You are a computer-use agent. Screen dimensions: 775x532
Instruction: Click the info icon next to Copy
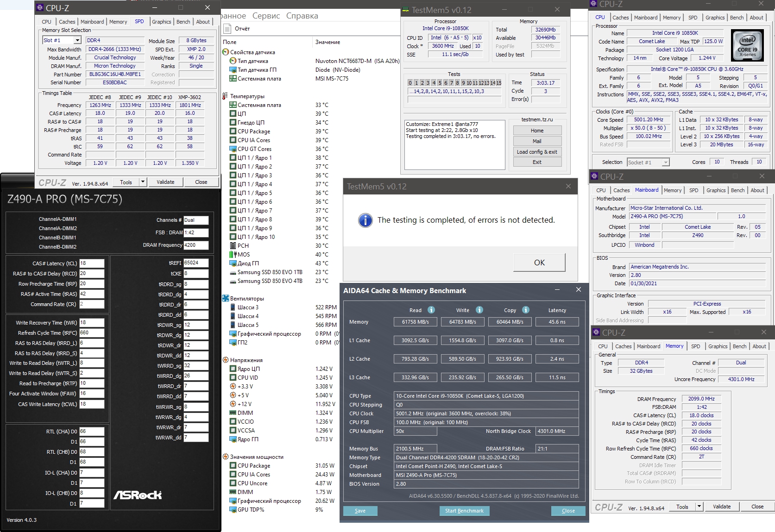coord(526,310)
